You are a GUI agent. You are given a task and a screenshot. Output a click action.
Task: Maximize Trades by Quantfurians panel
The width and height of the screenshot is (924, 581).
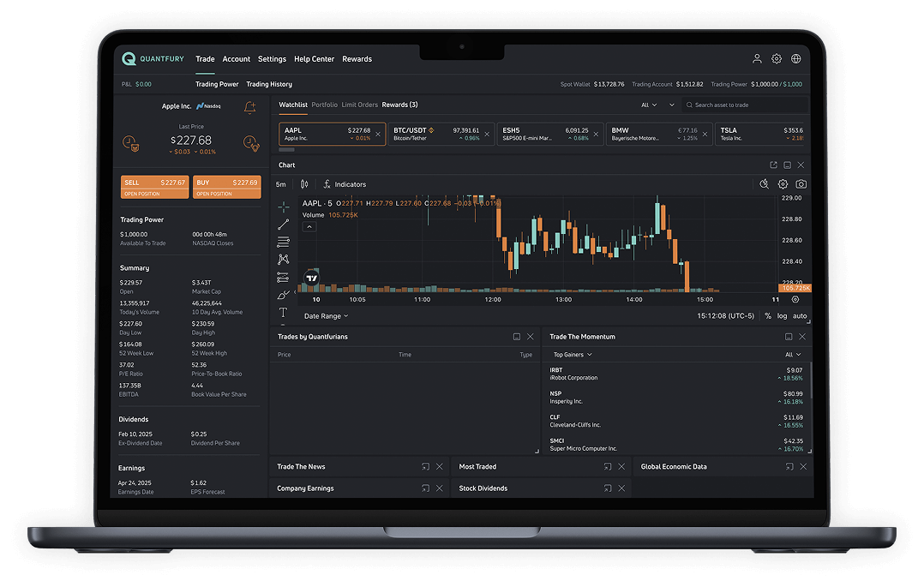point(517,337)
